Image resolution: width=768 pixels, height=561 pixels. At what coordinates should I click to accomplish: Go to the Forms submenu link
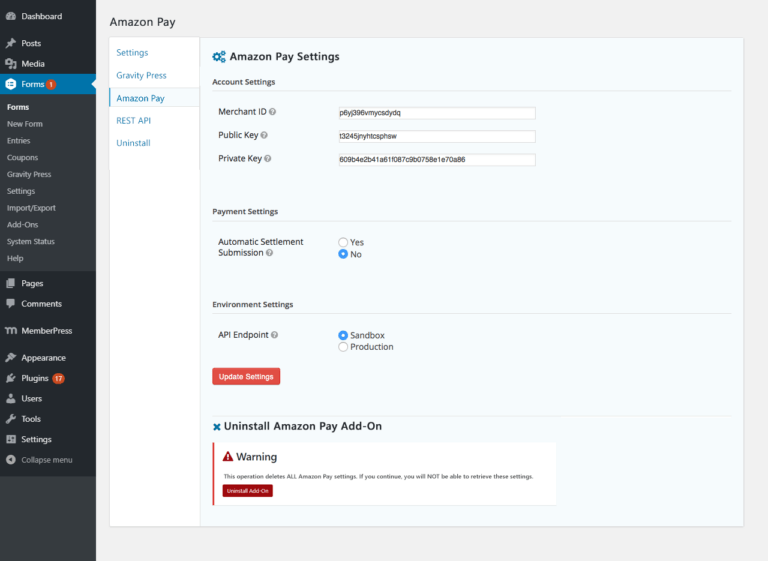[x=18, y=107]
